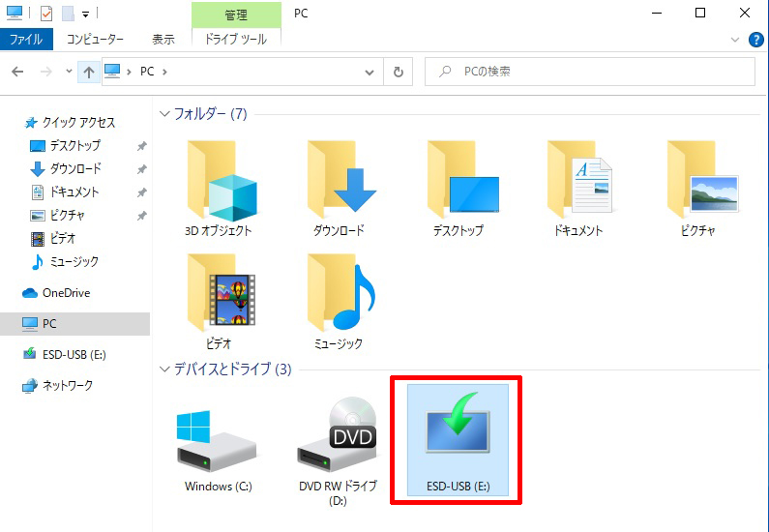Image resolution: width=769 pixels, height=532 pixels.
Task: Open the ドキュメント folder in main pane
Action: coord(578,189)
